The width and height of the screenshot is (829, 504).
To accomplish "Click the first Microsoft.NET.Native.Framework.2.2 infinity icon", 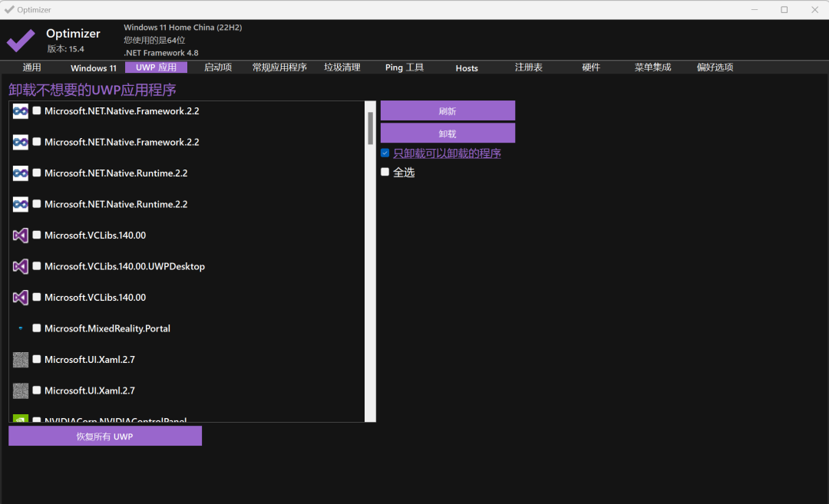I will click(x=20, y=111).
